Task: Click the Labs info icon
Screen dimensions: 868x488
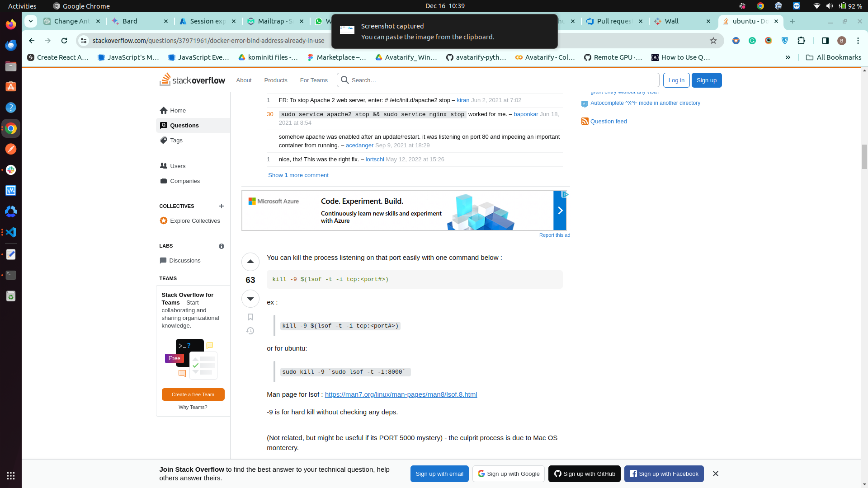Action: 221,246
